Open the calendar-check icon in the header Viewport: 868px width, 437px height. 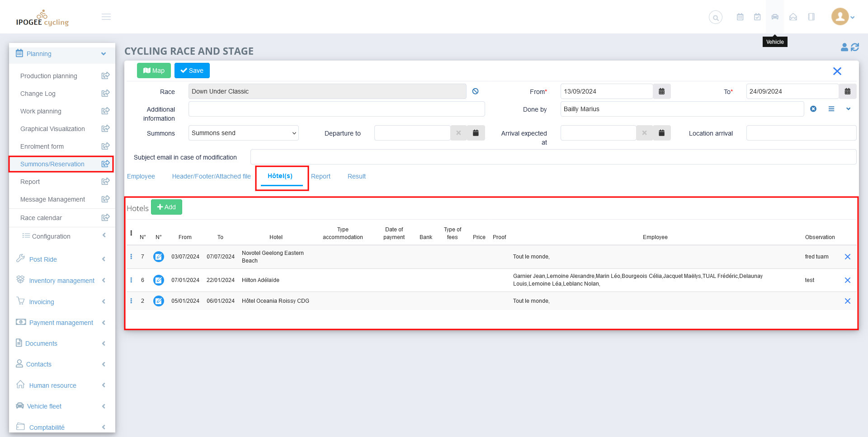(x=757, y=17)
